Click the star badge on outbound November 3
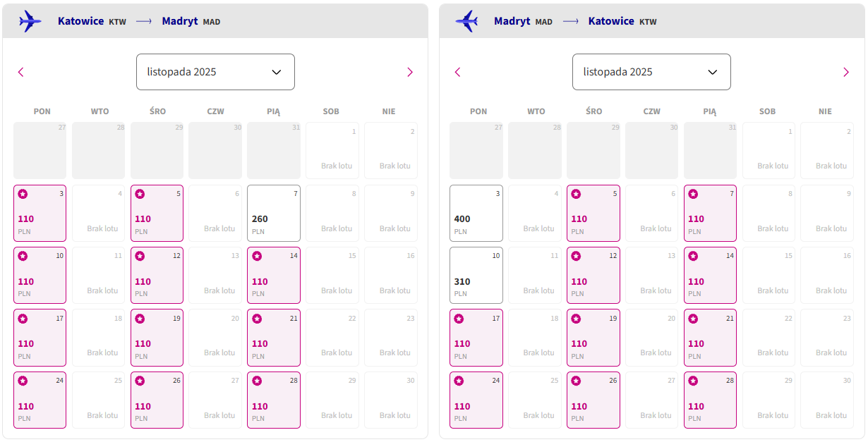This screenshot has width=868, height=442. [x=23, y=194]
